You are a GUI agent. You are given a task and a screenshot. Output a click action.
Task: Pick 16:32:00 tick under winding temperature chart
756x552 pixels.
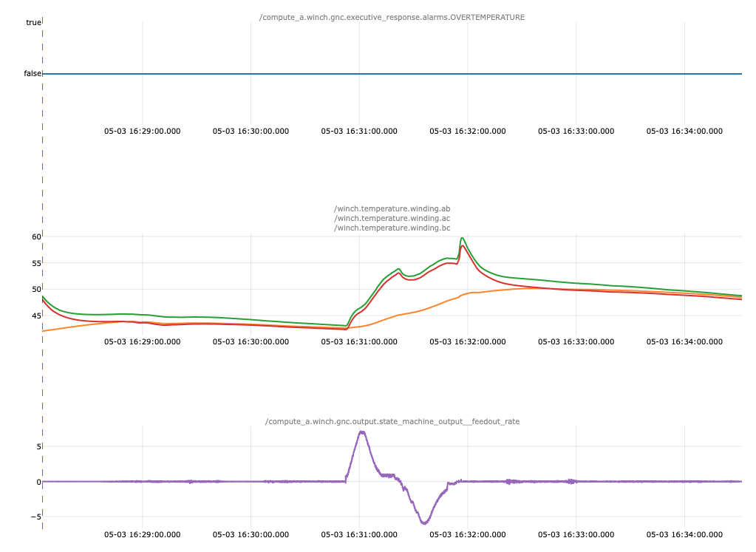coord(468,342)
